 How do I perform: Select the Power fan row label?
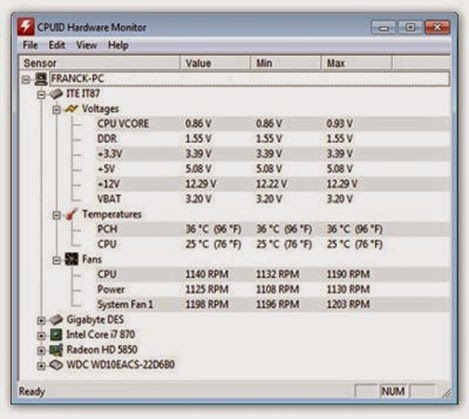[111, 289]
